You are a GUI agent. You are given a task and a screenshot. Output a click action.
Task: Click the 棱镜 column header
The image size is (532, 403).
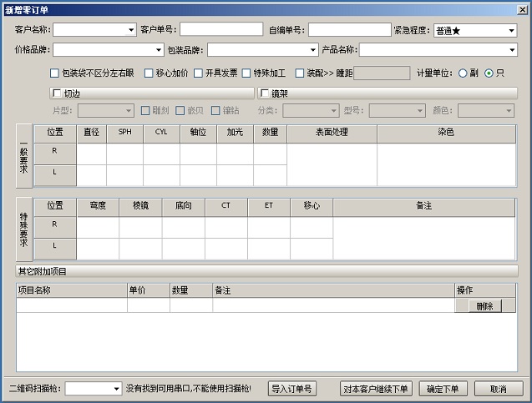pos(140,207)
